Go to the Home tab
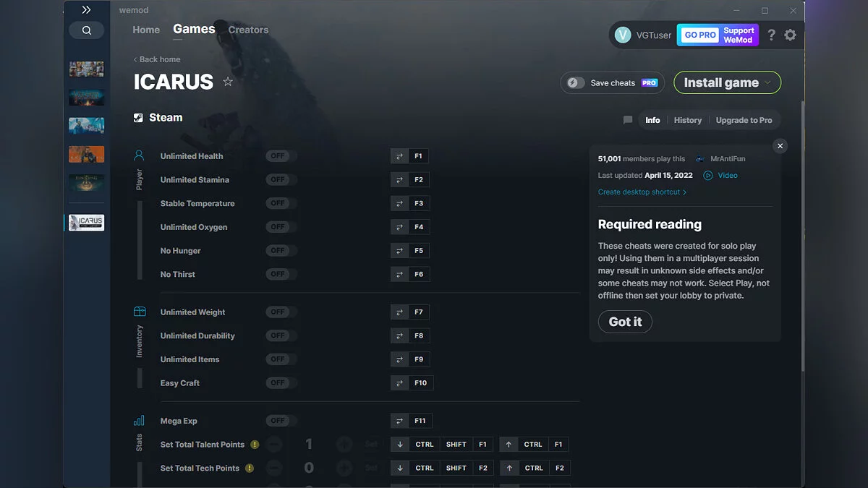This screenshot has width=868, height=488. [x=146, y=30]
